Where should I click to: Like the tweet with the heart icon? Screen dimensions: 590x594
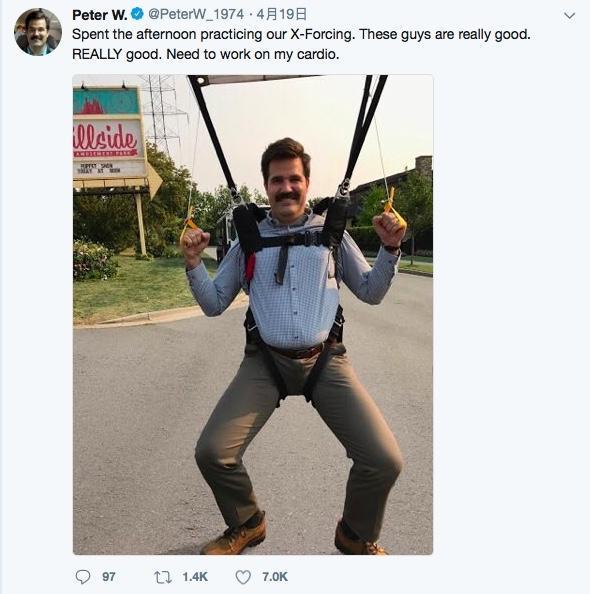[x=243, y=577]
